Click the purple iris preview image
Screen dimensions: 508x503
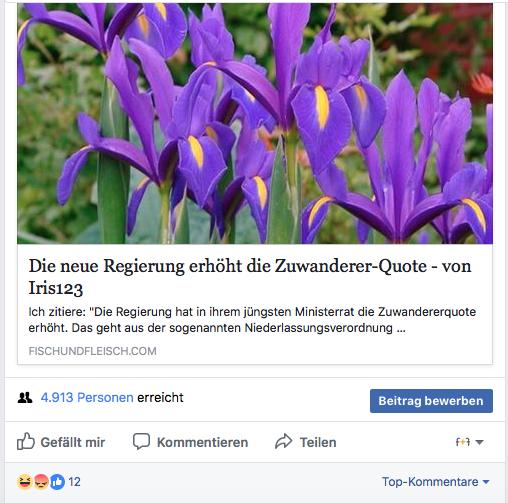click(255, 123)
